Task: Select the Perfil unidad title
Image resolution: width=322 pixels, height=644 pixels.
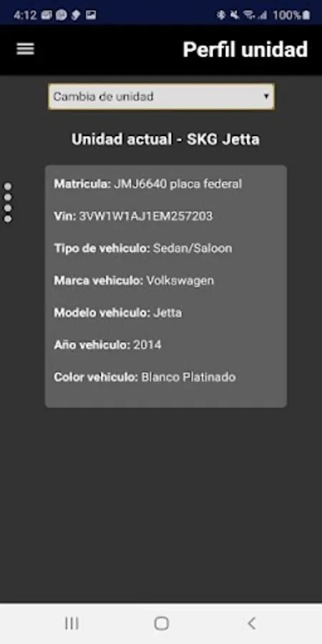Action: click(x=245, y=49)
